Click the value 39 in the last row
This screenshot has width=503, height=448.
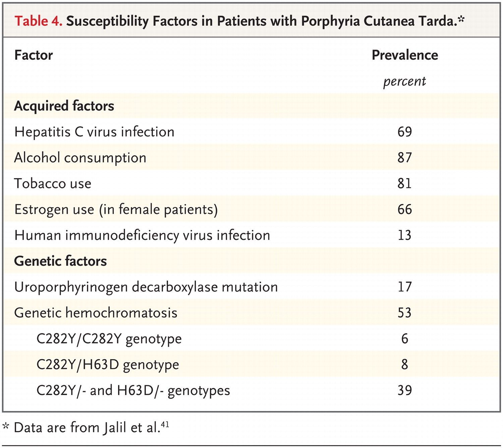click(404, 390)
